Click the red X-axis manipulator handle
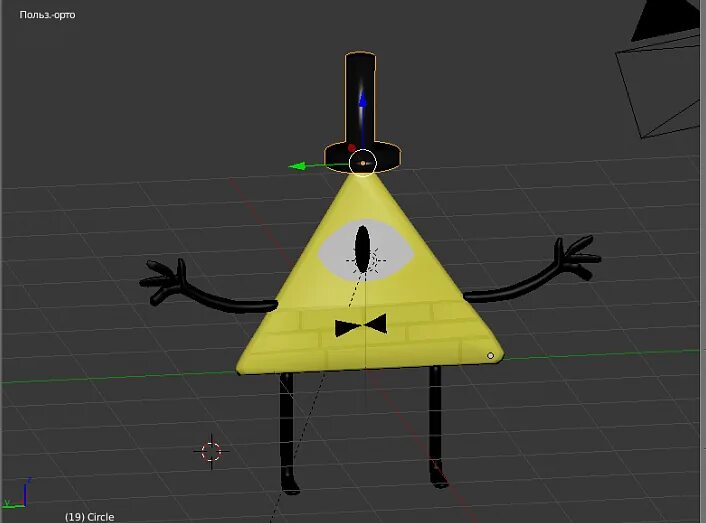This screenshot has width=706, height=523. tap(352, 148)
